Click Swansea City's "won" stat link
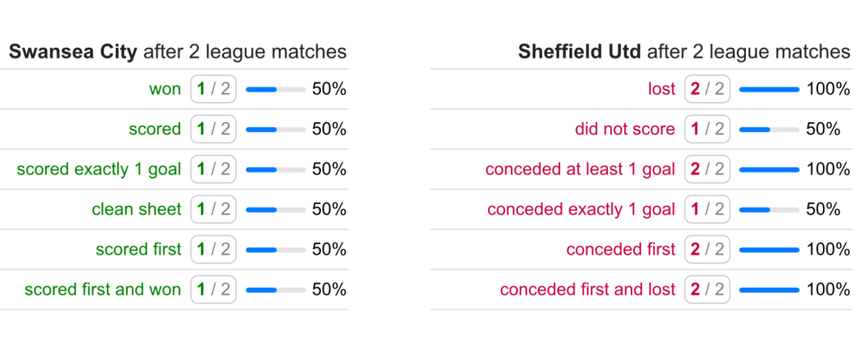868x347 pixels. point(164,89)
